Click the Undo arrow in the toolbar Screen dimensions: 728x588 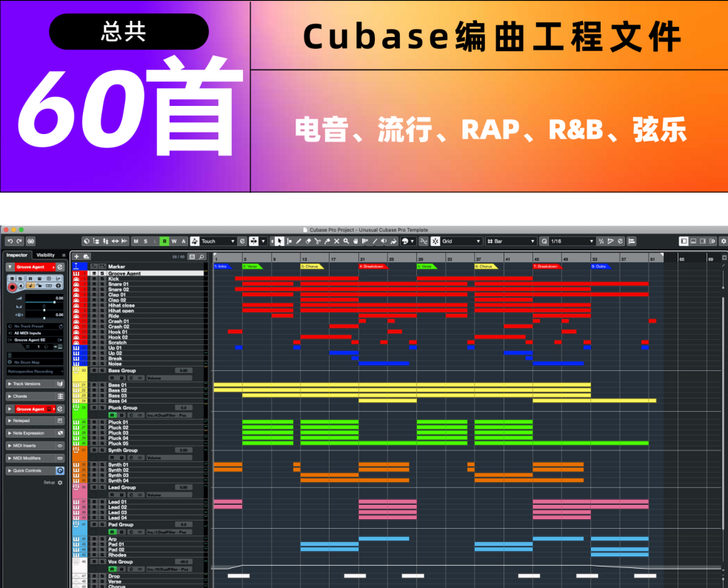pyautogui.click(x=10, y=241)
